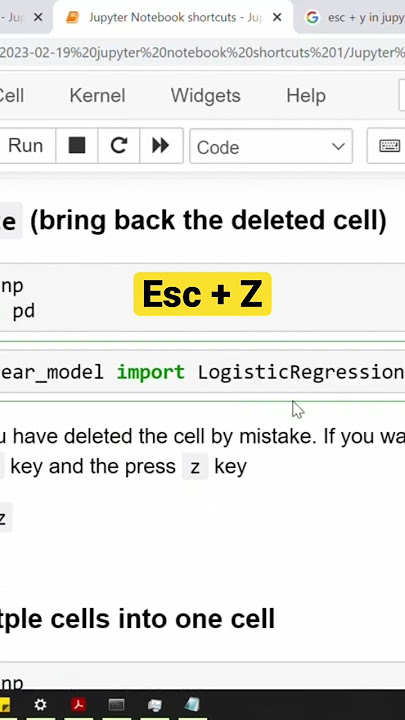Open the Kernel menu
Screen dimensions: 405x720
pos(97,96)
